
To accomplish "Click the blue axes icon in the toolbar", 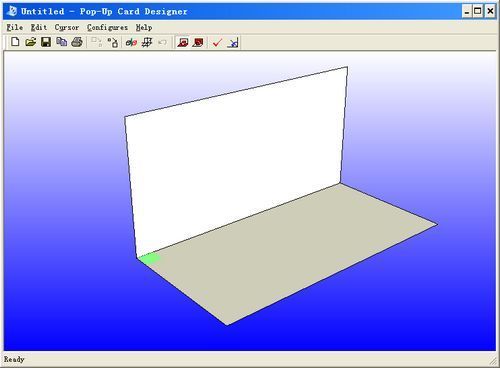I will [x=233, y=42].
